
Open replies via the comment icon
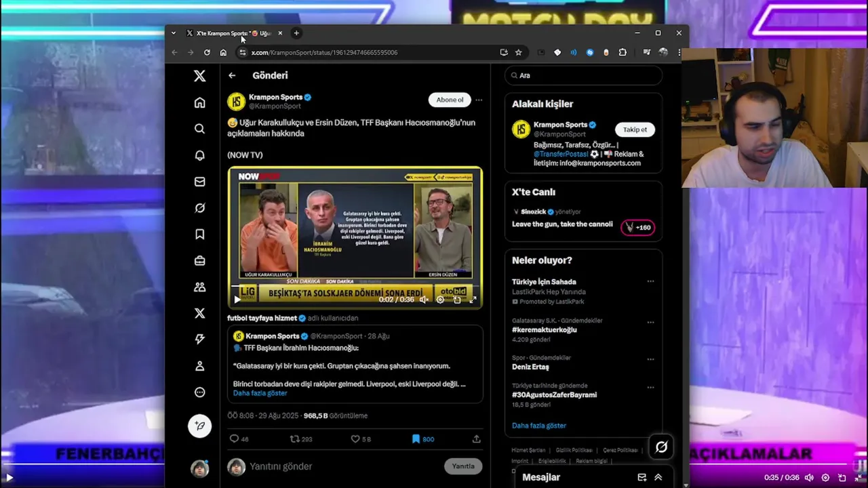[234, 439]
